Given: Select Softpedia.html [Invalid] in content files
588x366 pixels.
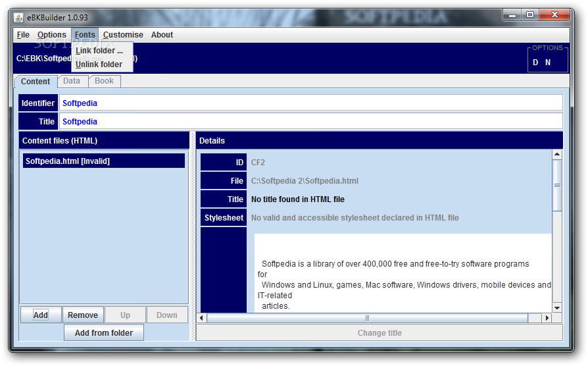Looking at the screenshot, I should (104, 161).
